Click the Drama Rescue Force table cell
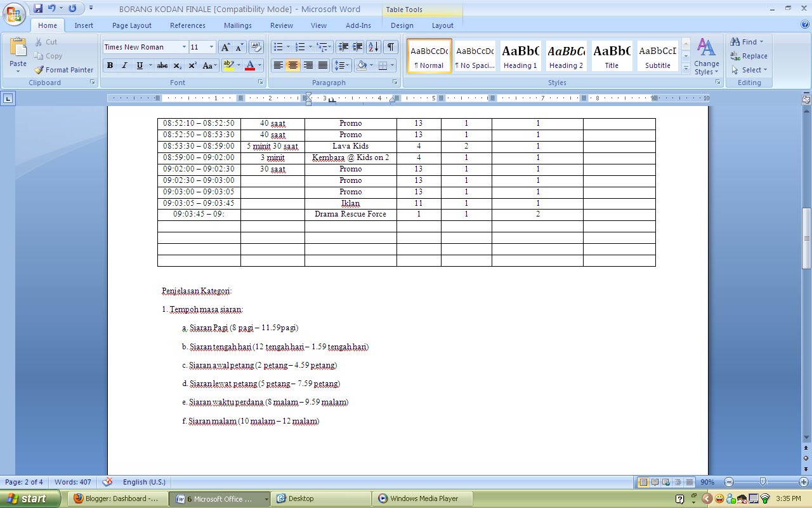Viewport: 812px width, 508px height. click(x=350, y=215)
